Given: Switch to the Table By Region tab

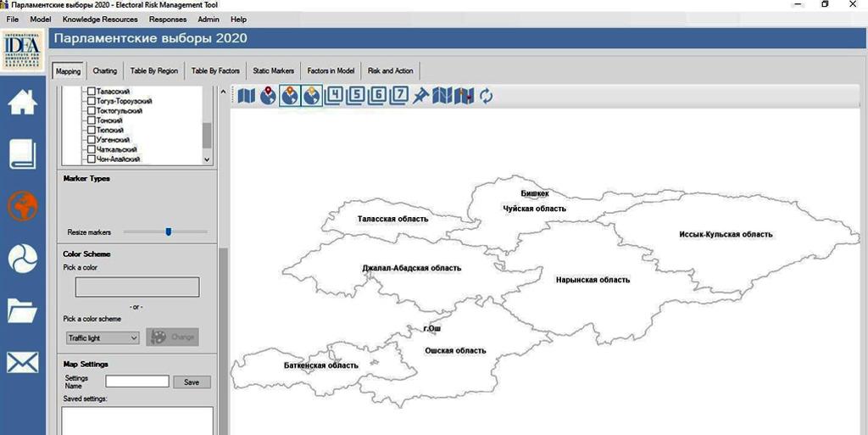Looking at the screenshot, I should coord(153,71).
